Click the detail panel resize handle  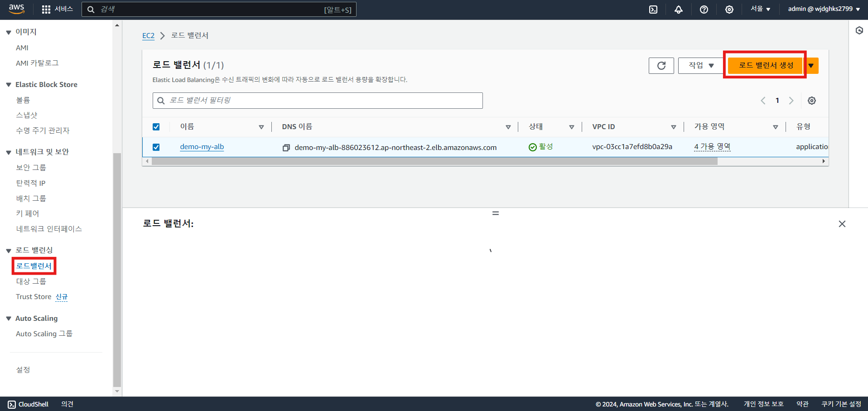[496, 213]
